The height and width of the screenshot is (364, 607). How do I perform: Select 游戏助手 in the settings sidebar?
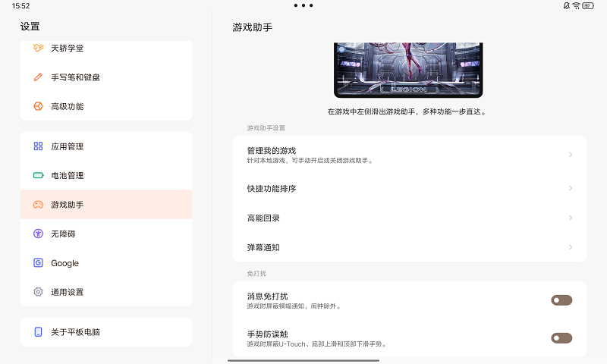(x=106, y=205)
